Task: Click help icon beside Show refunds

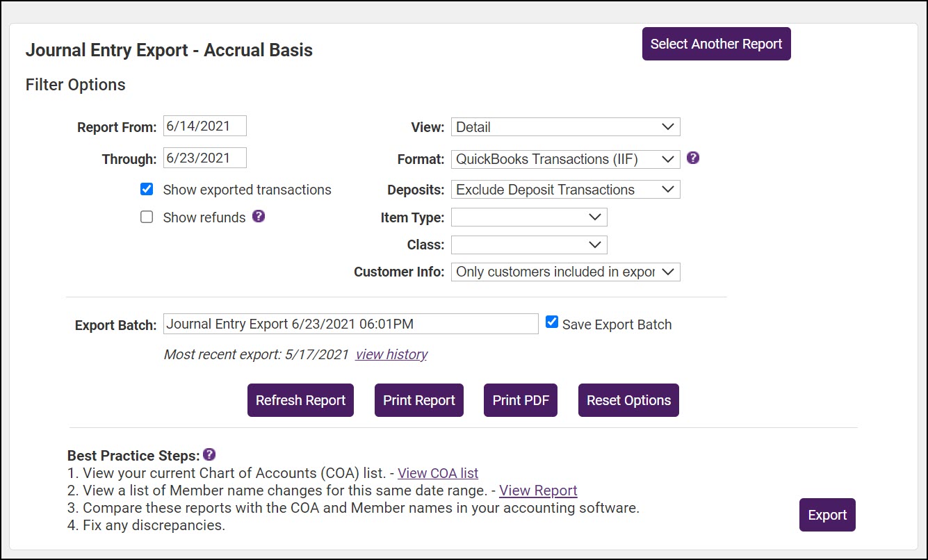Action: pyautogui.click(x=259, y=216)
